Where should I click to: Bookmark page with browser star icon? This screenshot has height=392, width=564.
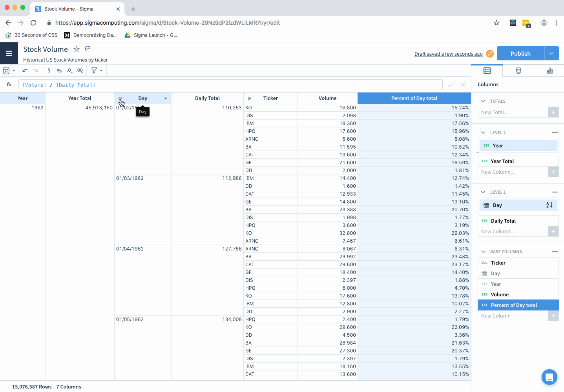click(496, 23)
